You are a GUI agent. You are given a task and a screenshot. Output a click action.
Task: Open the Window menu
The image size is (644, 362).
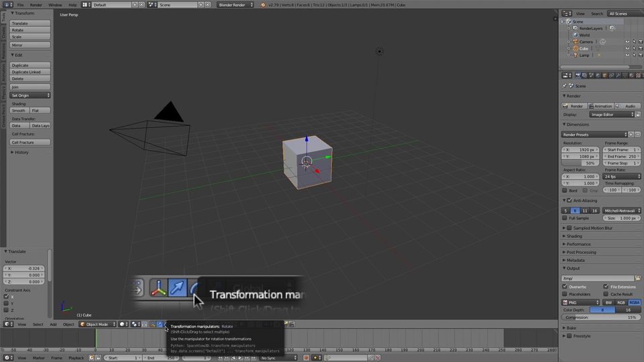(55, 5)
